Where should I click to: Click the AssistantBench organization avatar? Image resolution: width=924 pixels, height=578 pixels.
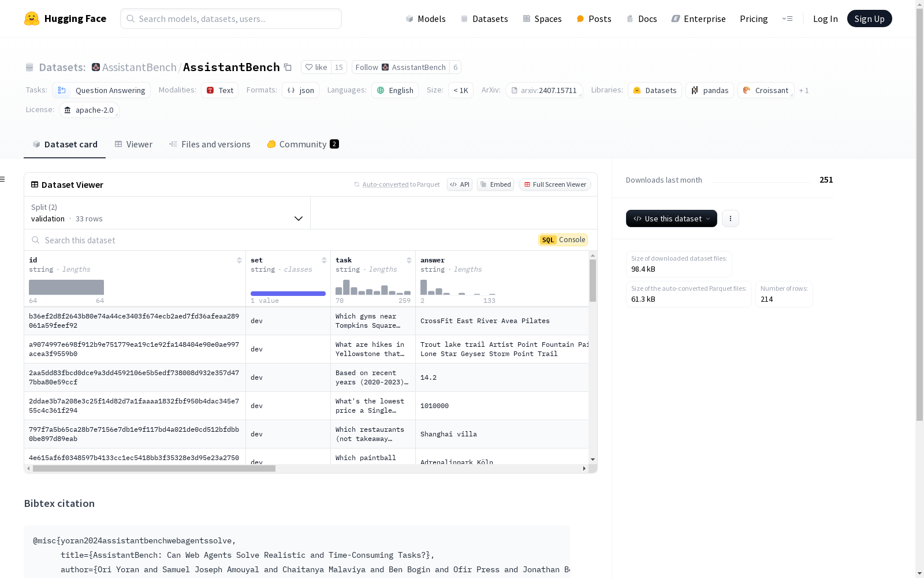[x=96, y=67]
